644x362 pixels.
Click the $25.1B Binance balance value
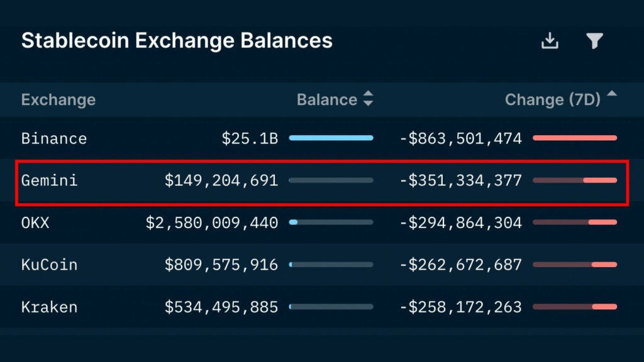[250, 139]
